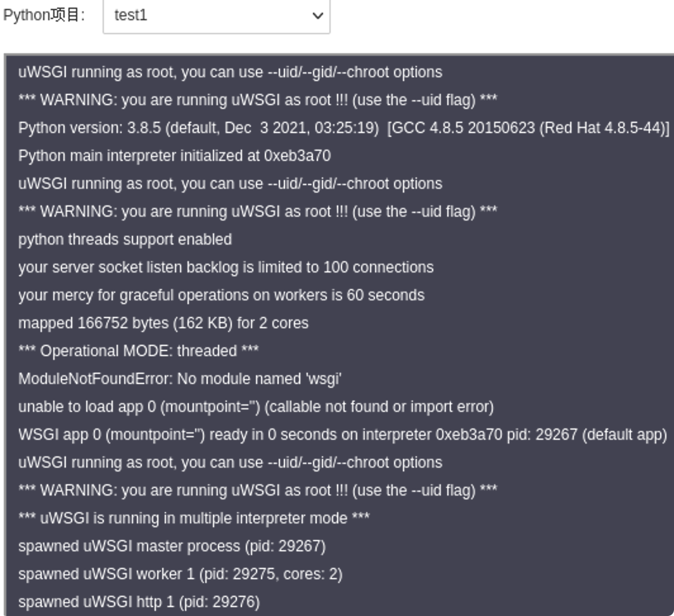
Task: Click the first WARNING running uWSGI as root line
Action: [x=257, y=100]
